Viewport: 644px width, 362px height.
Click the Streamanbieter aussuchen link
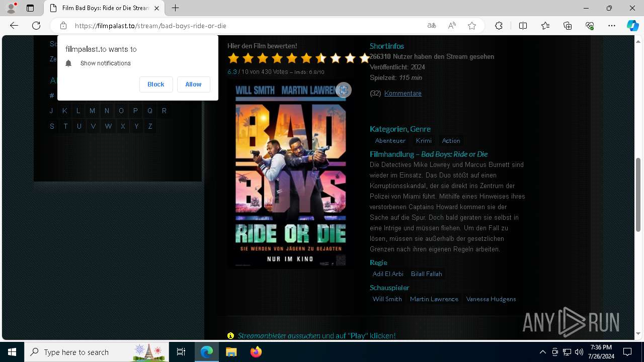click(x=279, y=336)
